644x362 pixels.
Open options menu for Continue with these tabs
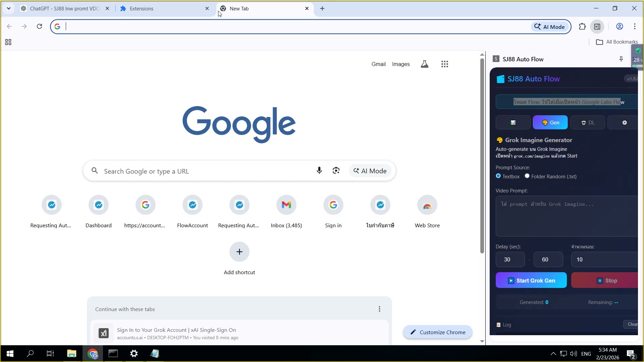tap(379, 309)
